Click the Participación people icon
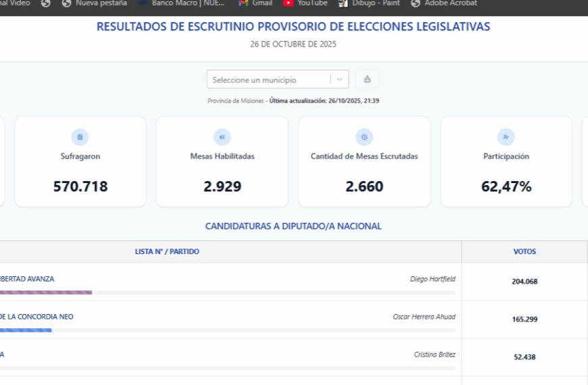 tap(506, 137)
